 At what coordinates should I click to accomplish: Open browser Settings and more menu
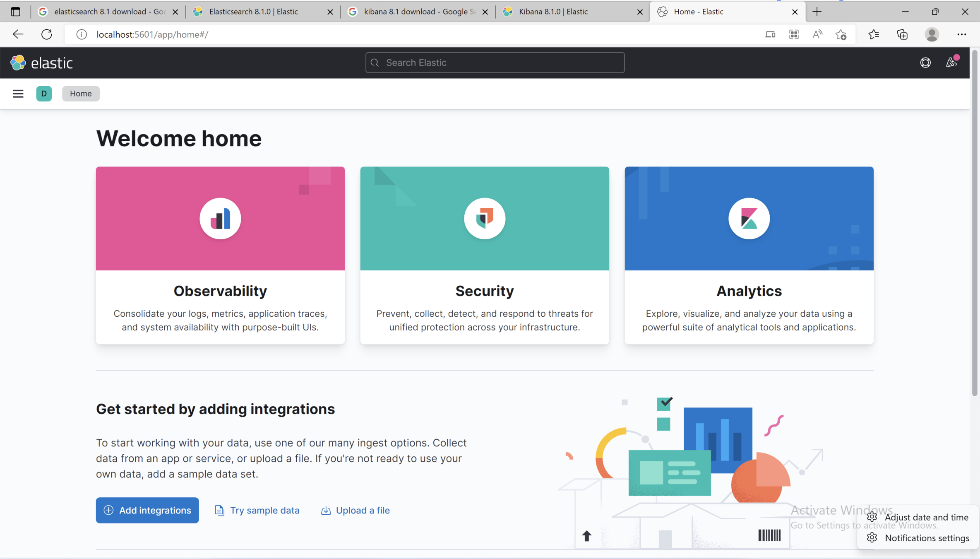[x=961, y=34]
